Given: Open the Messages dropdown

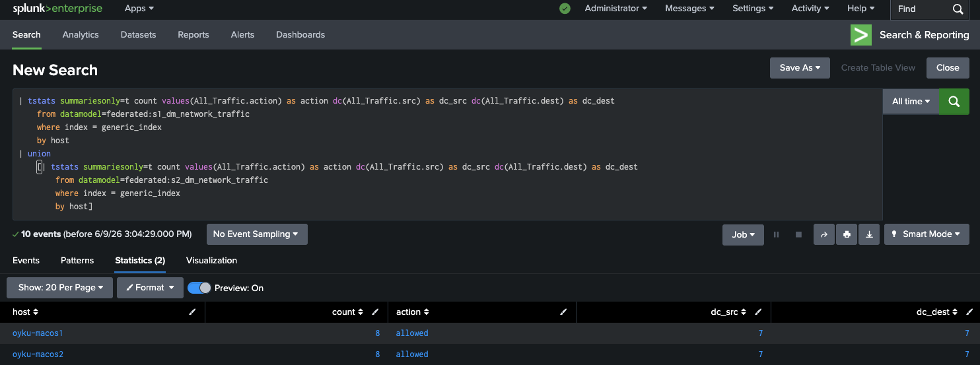Looking at the screenshot, I should click(689, 9).
